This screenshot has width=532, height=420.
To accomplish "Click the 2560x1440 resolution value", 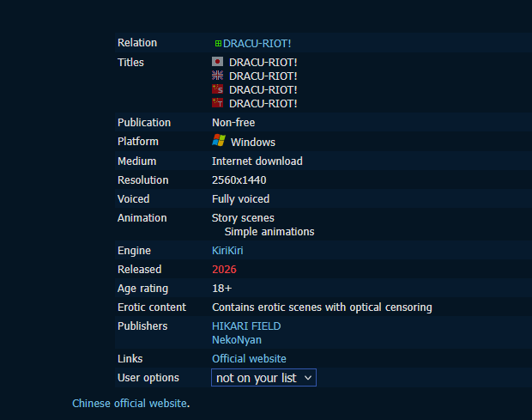I will click(x=239, y=180).
